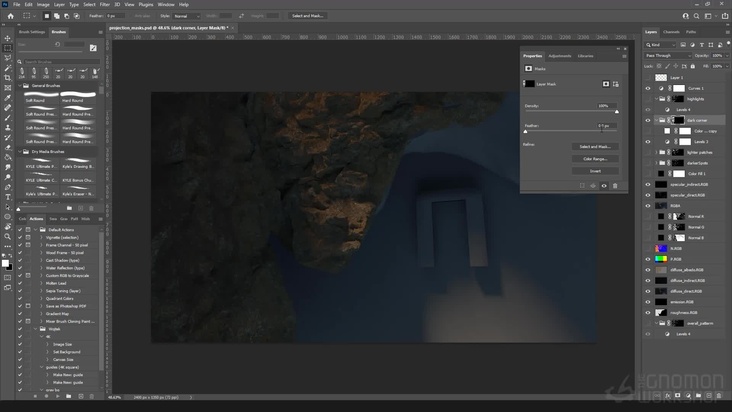
Task: Collapse the Default Actions set
Action: pos(35,230)
